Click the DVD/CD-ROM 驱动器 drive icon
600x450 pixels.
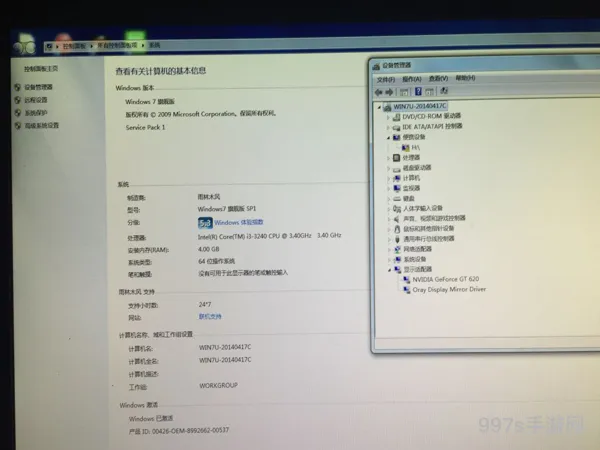point(396,117)
